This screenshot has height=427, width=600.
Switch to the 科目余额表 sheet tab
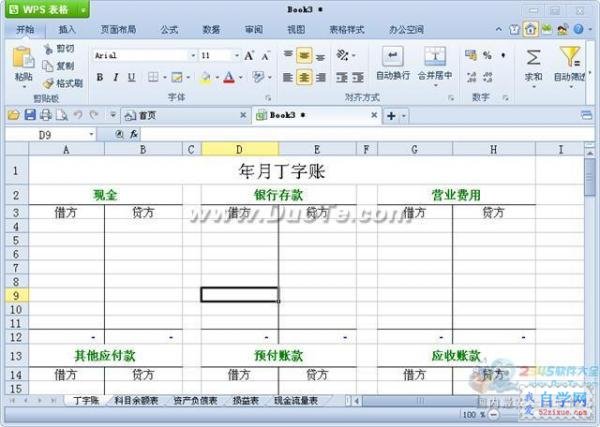[x=136, y=401]
